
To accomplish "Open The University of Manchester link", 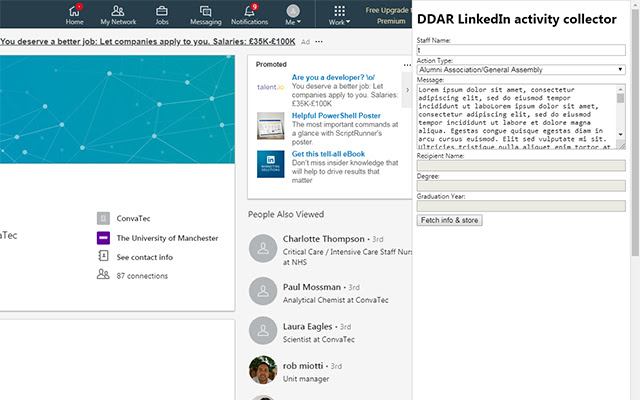I will pyautogui.click(x=167, y=238).
